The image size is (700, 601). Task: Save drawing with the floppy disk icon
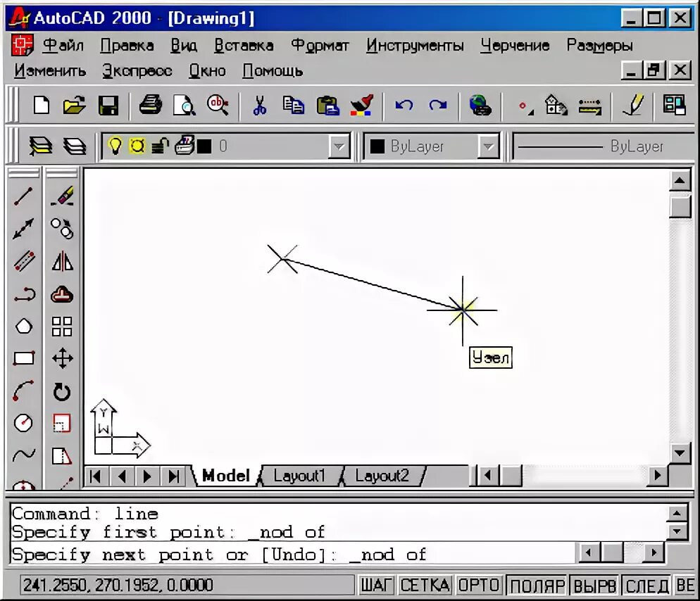tap(108, 106)
